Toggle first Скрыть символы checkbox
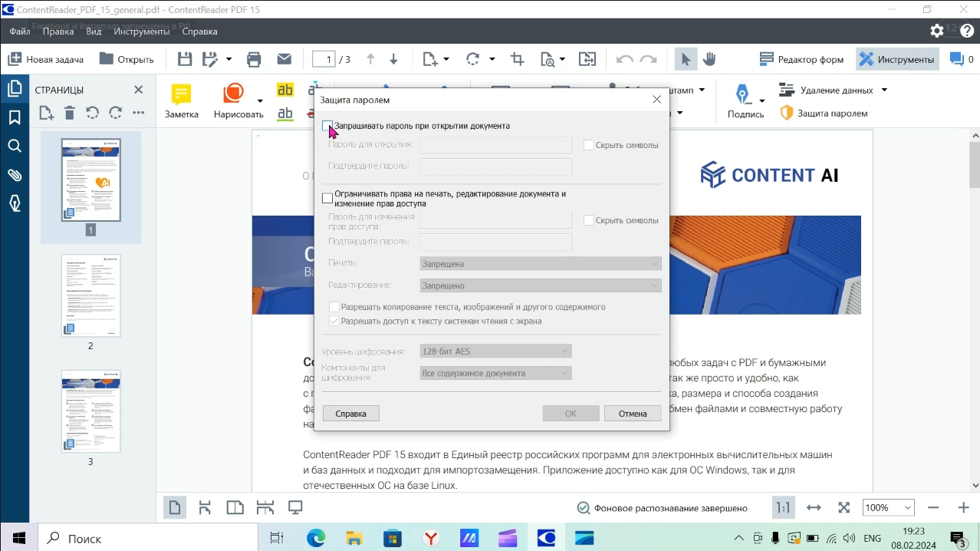Screen dimensions: 980x551 589,145
